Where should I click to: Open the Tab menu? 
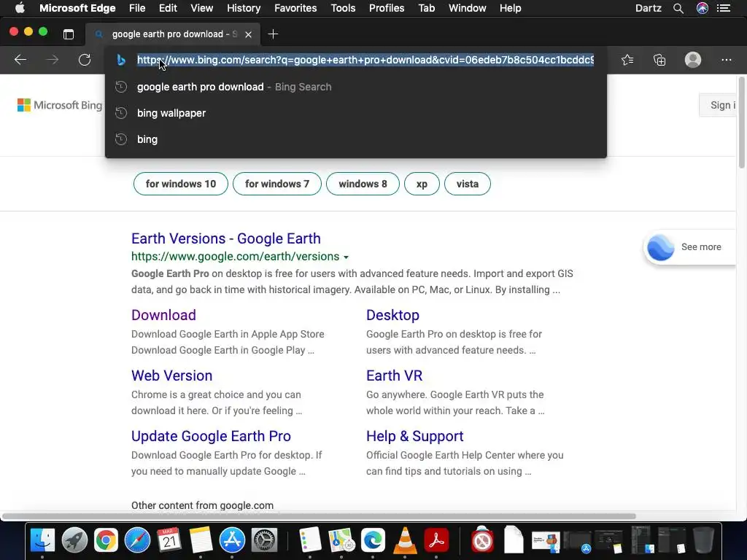pos(426,8)
